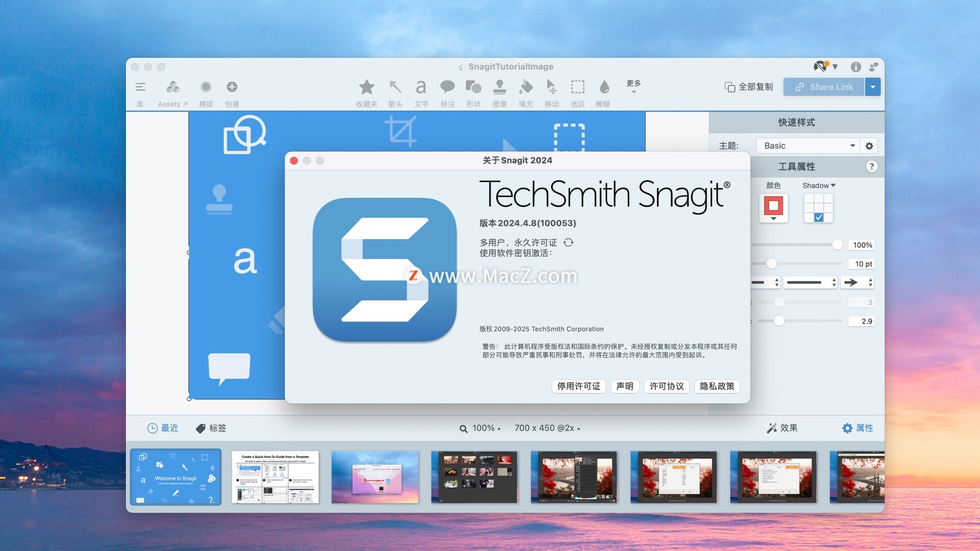The image size is (980, 551).
Task: Click the Deactivate License button
Action: pyautogui.click(x=578, y=386)
